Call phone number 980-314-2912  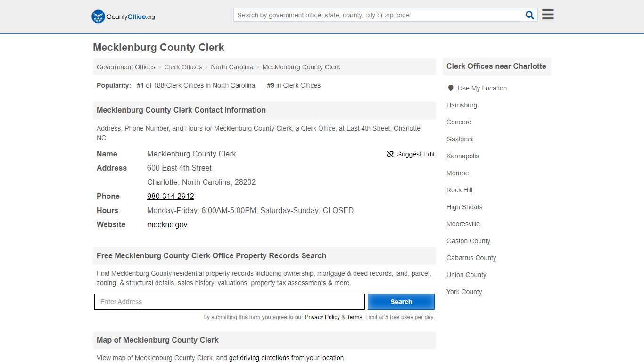tap(171, 196)
